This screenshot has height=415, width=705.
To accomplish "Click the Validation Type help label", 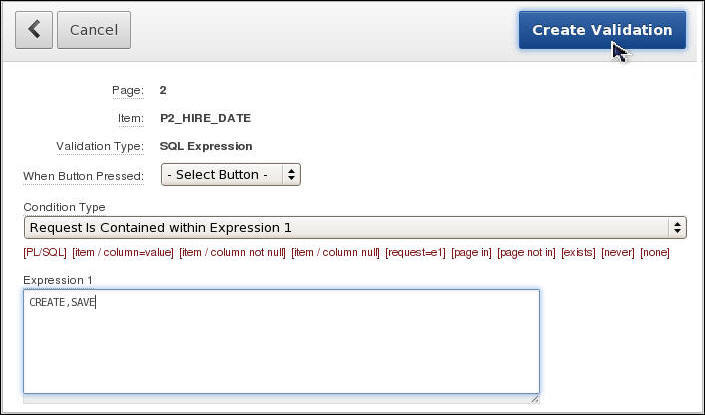I will coord(99,146).
